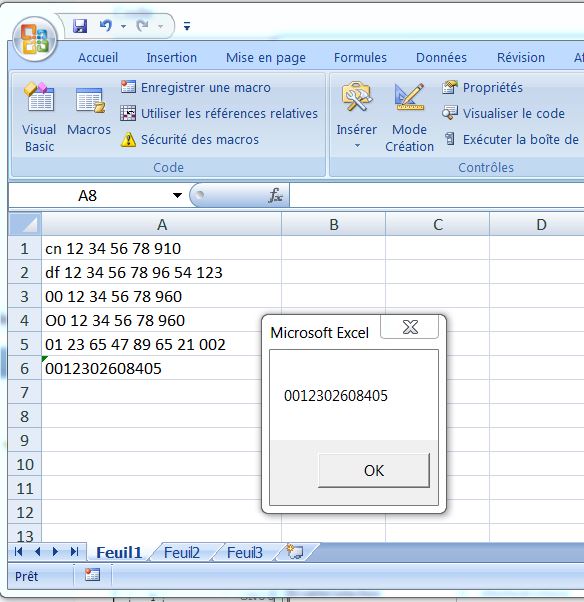Switch to the Révision tab

[x=521, y=58]
